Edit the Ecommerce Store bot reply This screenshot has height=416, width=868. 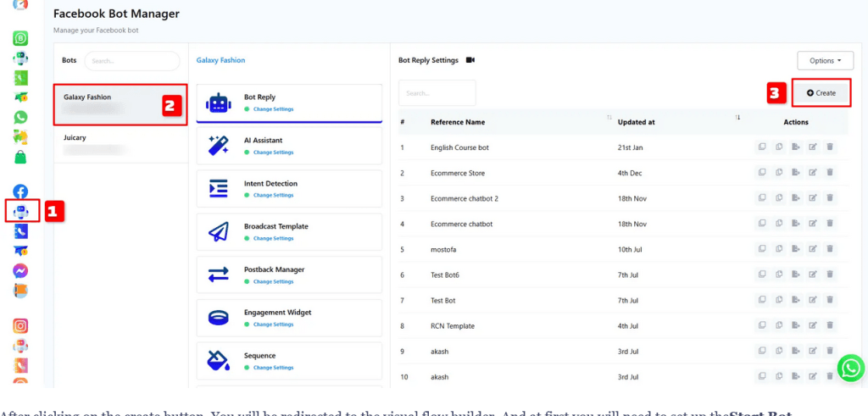point(813,173)
